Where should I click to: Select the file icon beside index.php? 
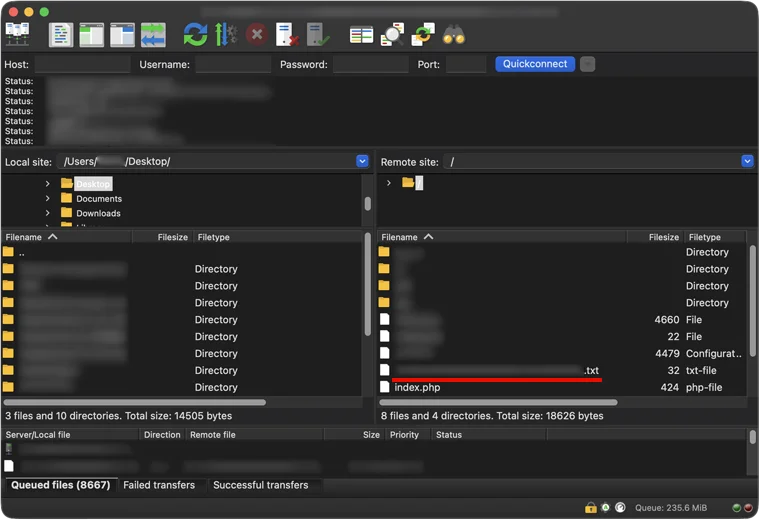click(x=385, y=387)
